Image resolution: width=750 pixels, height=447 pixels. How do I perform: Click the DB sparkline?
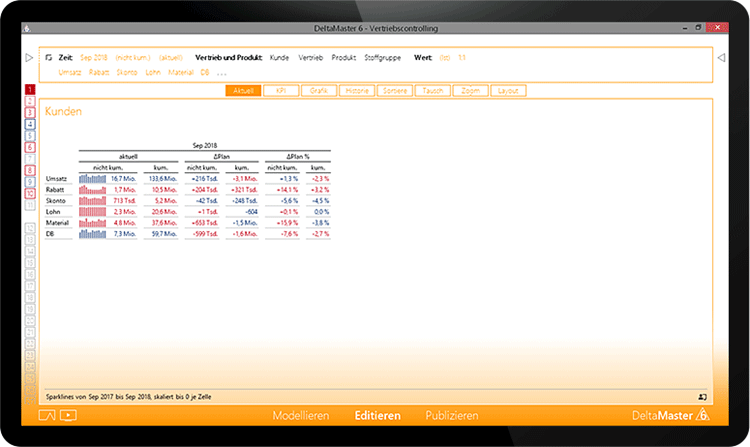[93, 234]
